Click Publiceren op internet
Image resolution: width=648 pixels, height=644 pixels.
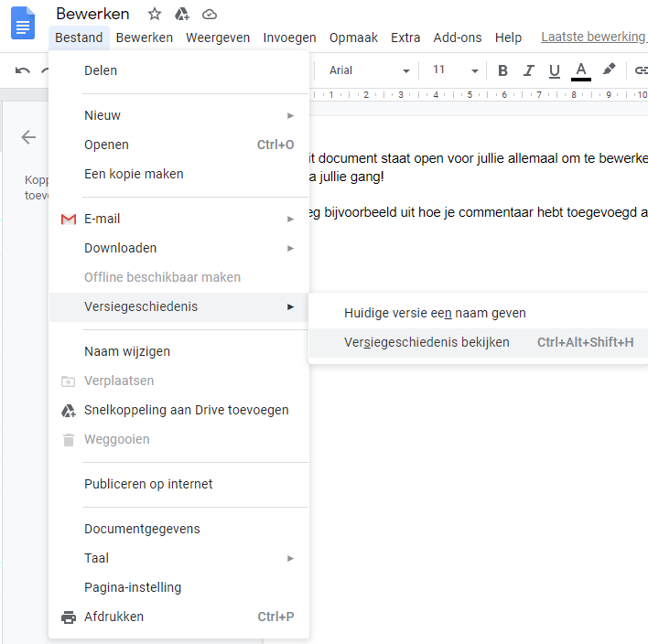[x=179, y=484]
